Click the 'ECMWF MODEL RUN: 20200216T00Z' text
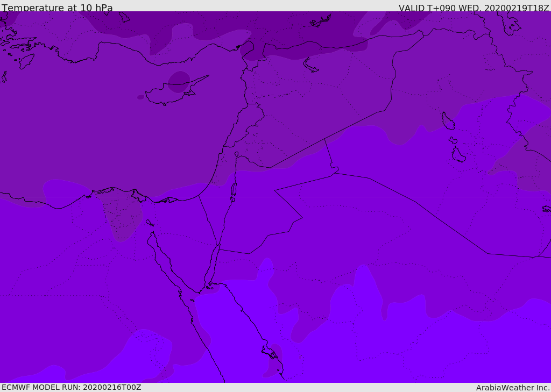Image resolution: width=551 pixels, height=392 pixels. pyautogui.click(x=72, y=387)
